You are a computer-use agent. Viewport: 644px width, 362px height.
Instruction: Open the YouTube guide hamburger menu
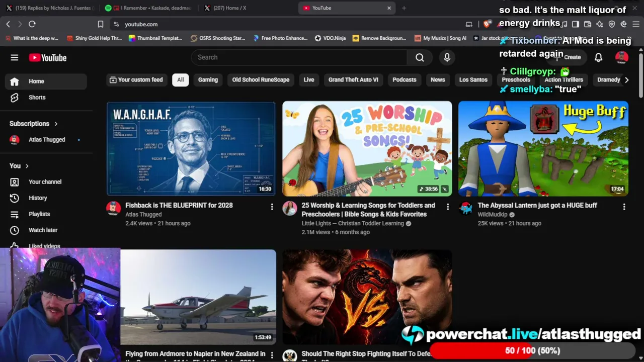click(x=15, y=57)
